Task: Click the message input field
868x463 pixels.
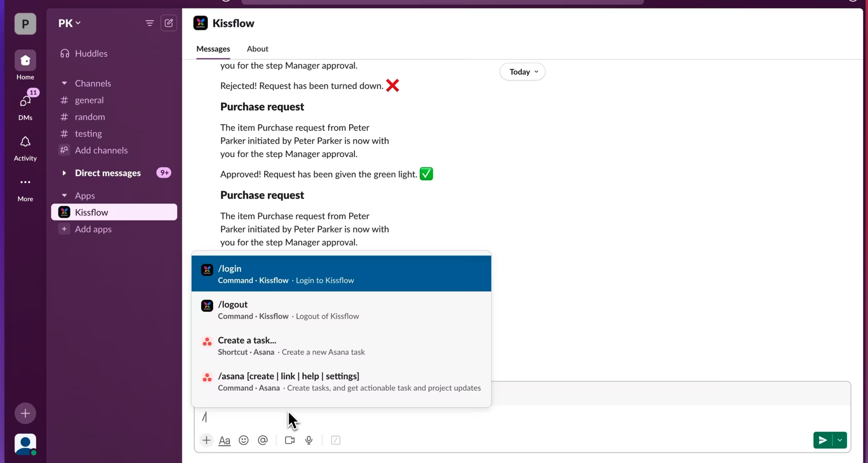Action: [522, 417]
